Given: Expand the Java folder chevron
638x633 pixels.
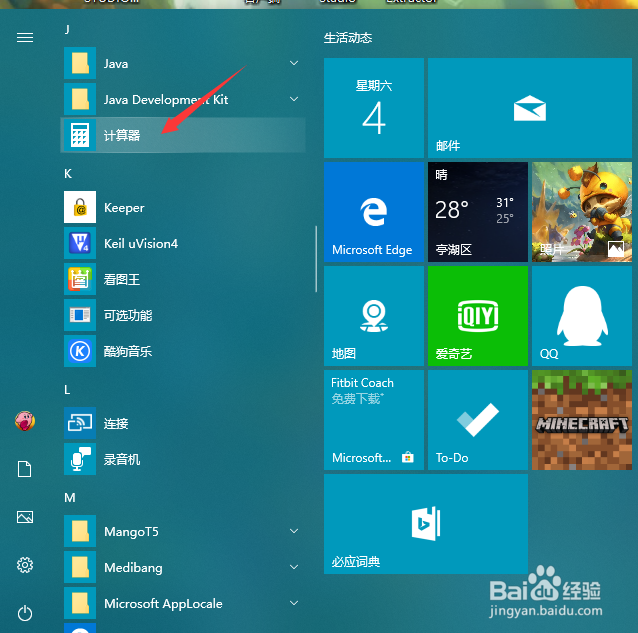Looking at the screenshot, I should [294, 63].
